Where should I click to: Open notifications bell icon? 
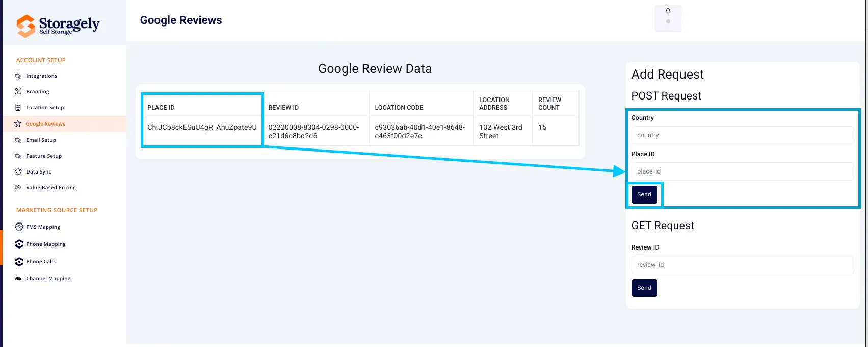668,11
